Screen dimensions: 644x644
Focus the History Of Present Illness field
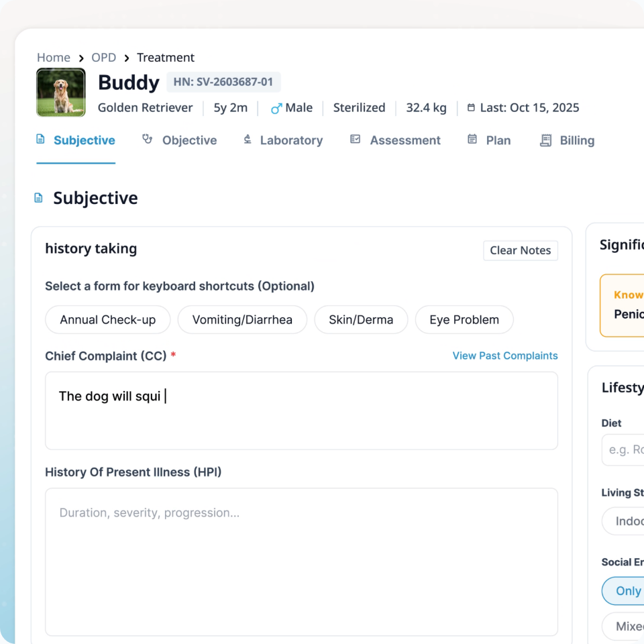click(301, 561)
